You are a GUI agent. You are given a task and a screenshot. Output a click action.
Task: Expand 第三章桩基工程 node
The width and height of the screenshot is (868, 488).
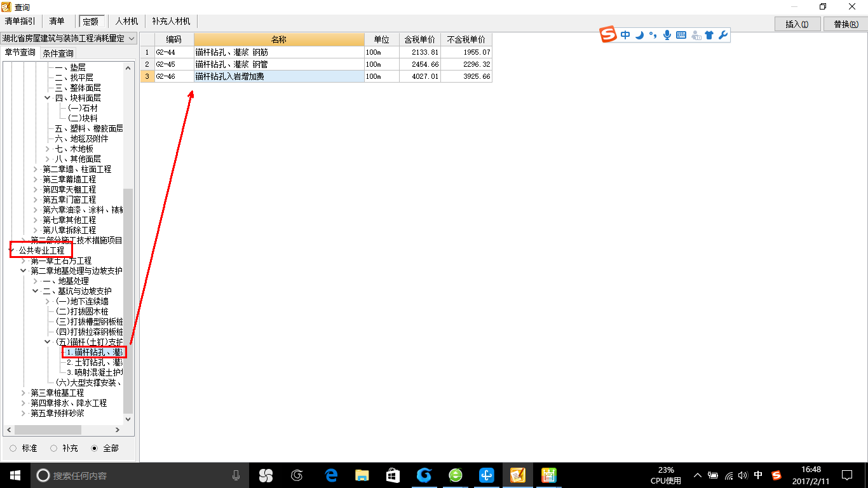point(24,393)
